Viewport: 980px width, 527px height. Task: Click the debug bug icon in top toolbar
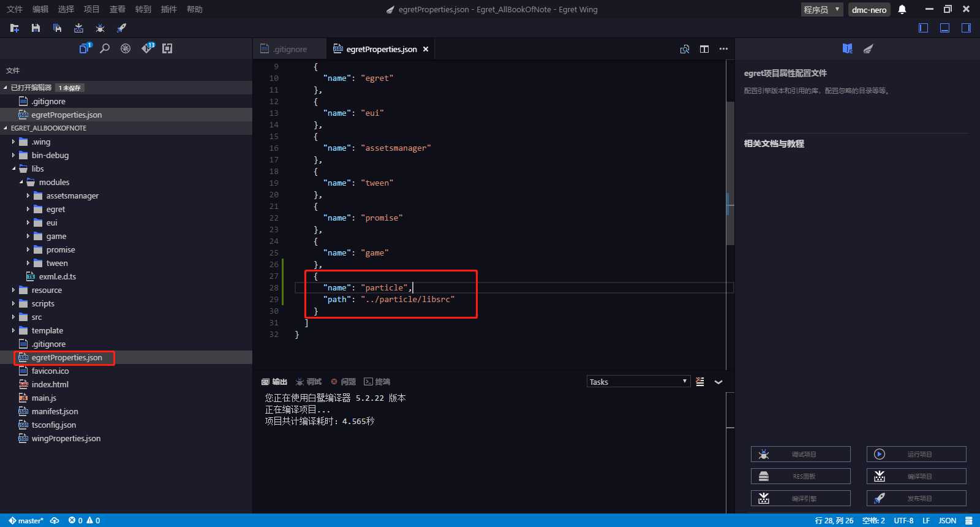click(100, 28)
